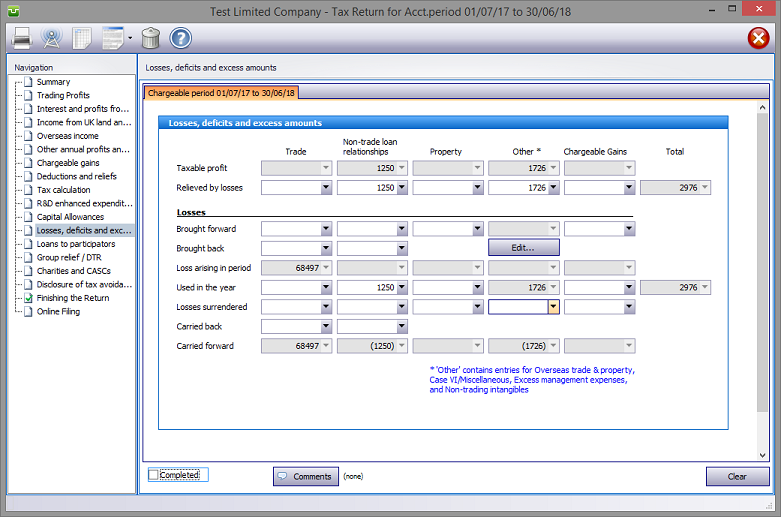Image resolution: width=781 pixels, height=517 pixels.
Task: Open Losses surrendered Chargeable Gains dropdown
Action: [629, 307]
